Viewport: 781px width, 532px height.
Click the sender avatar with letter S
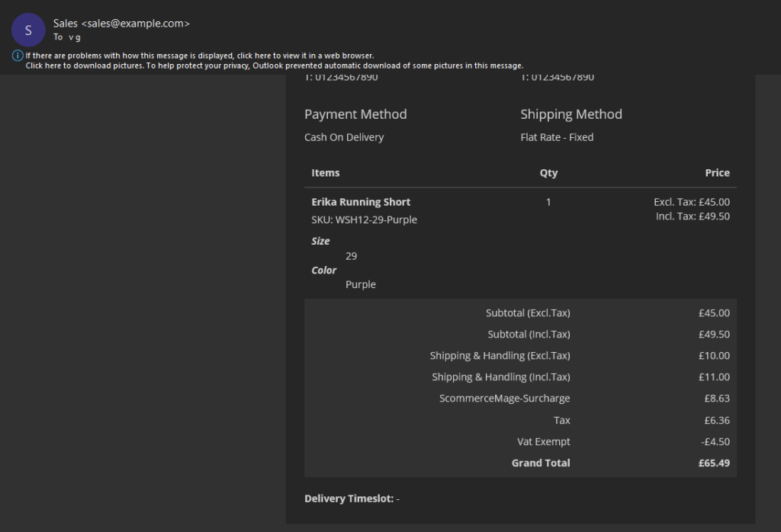(28, 30)
